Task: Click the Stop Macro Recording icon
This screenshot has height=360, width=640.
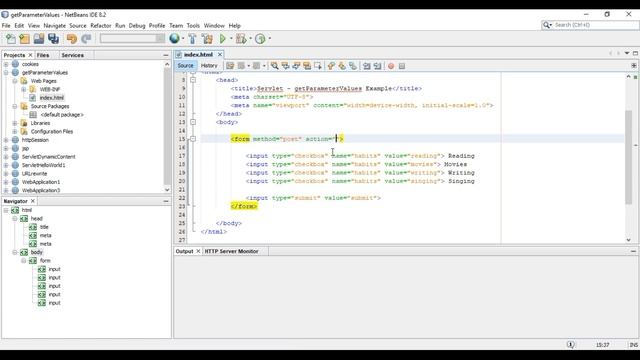Action: [402, 66]
